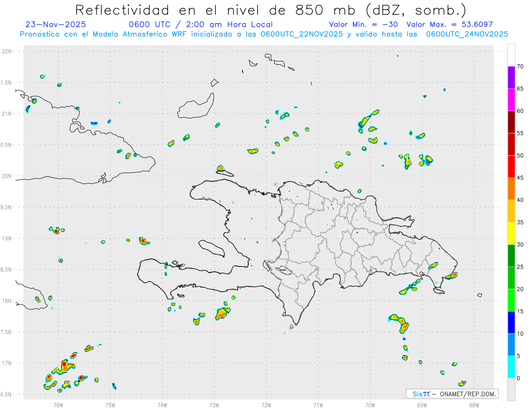
Task: Click the "76W" longitude axis label
Action: [58, 405]
